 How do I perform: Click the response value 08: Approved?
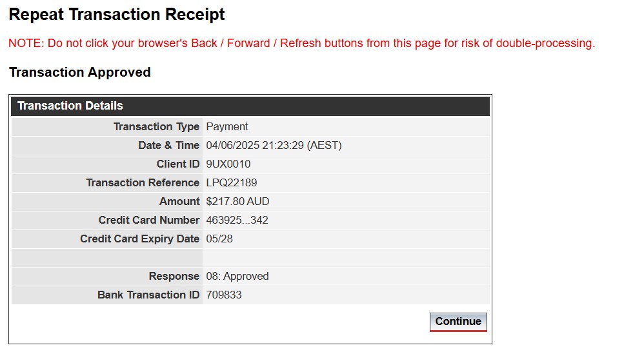(x=237, y=276)
